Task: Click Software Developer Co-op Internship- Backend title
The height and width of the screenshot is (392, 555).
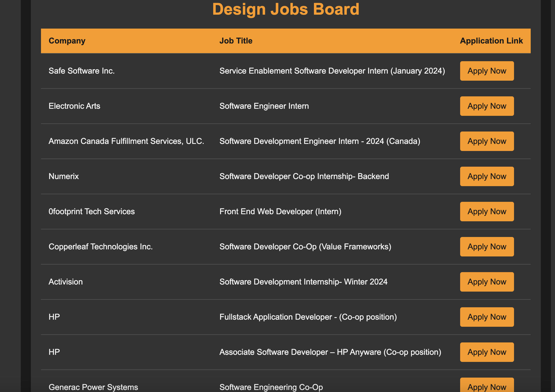Action: [x=304, y=176]
